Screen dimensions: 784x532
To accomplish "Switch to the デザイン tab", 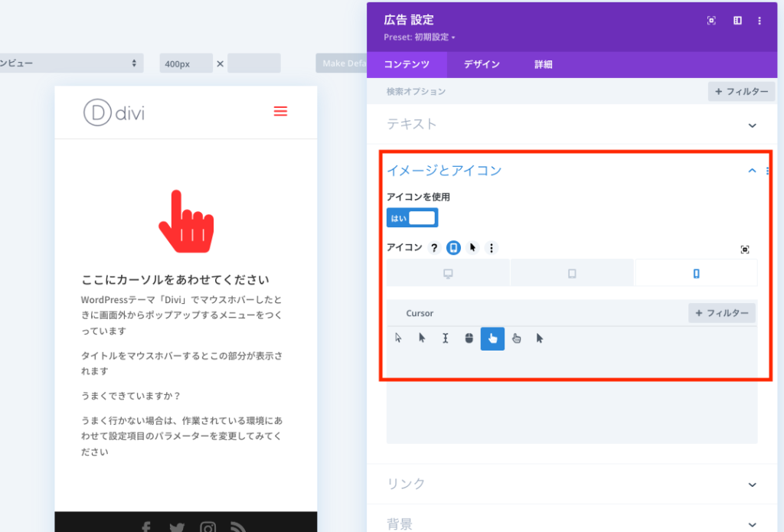I will click(x=480, y=64).
